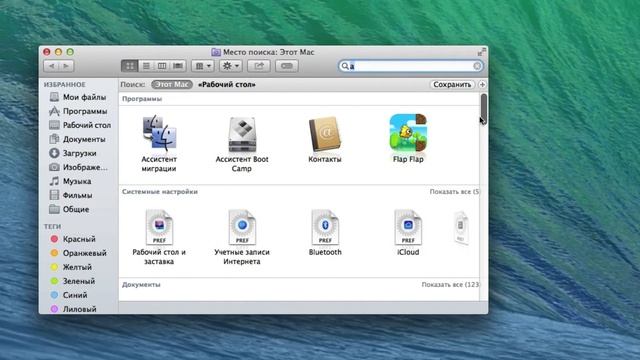The image size is (640, 360).
Task: Select the Flap Flap game icon
Action: tap(408, 133)
